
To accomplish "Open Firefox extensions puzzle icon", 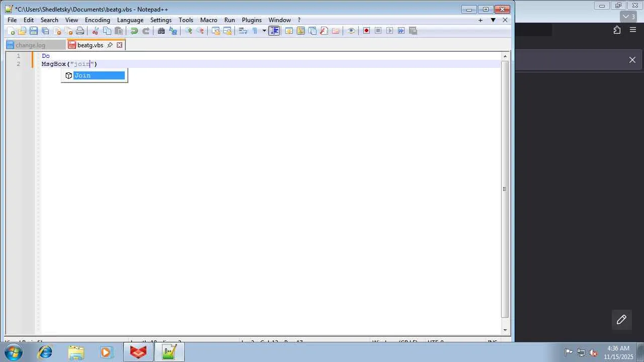I will click(617, 30).
